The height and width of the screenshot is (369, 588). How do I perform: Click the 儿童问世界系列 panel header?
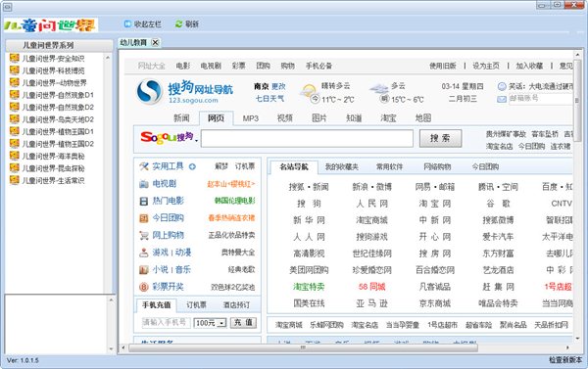coord(59,45)
